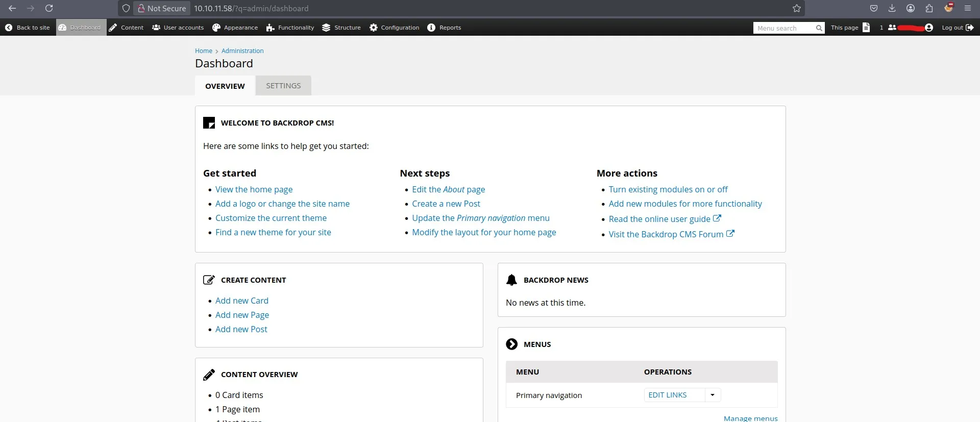The image size is (980, 422).
Task: Click the extension icon with the red badge
Action: click(x=949, y=8)
